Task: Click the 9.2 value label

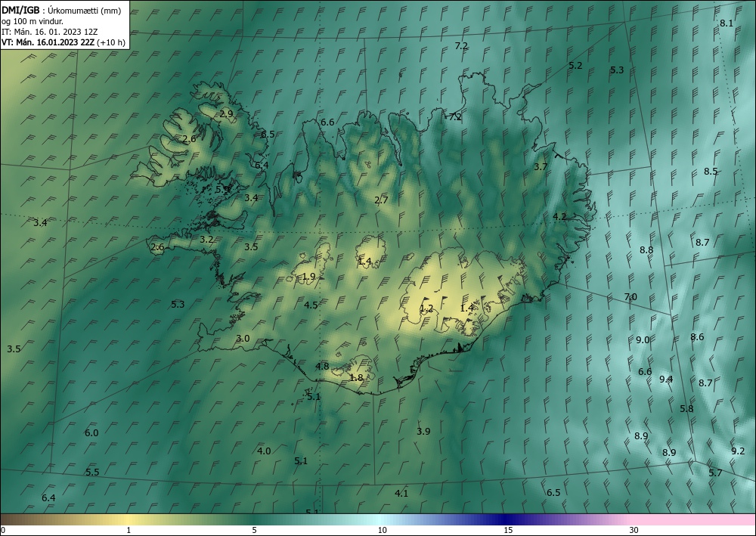Action: tap(738, 451)
